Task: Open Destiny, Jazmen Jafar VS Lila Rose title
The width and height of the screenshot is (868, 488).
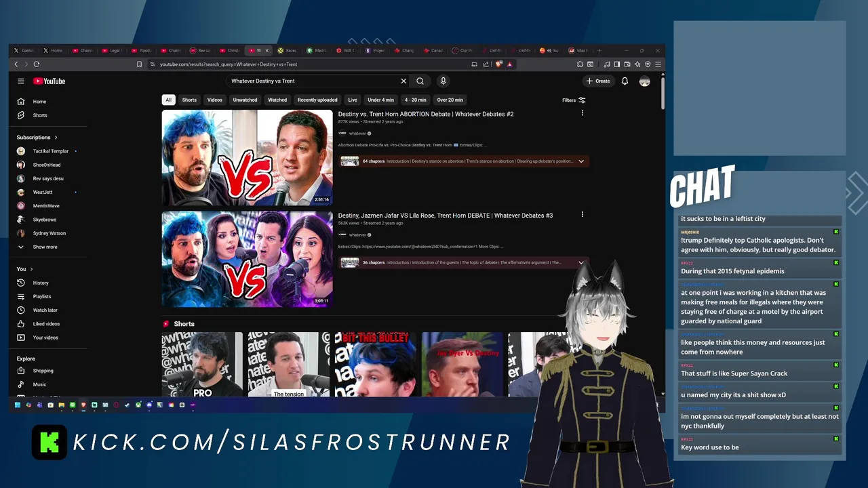Action: (x=446, y=216)
